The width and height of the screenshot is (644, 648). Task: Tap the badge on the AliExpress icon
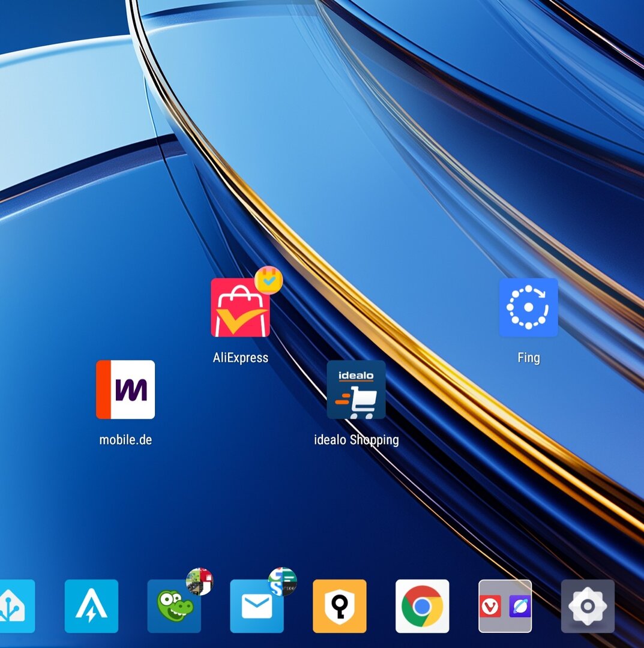click(x=268, y=280)
